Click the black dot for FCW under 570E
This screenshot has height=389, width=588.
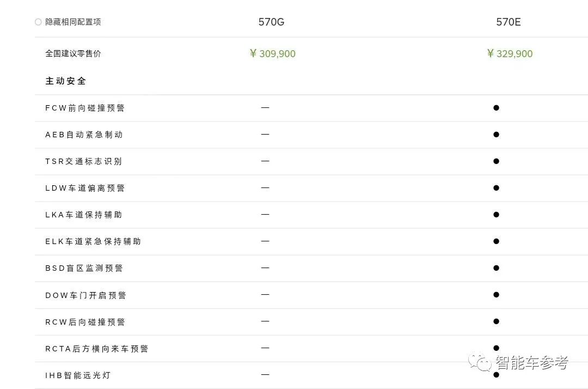pos(496,108)
